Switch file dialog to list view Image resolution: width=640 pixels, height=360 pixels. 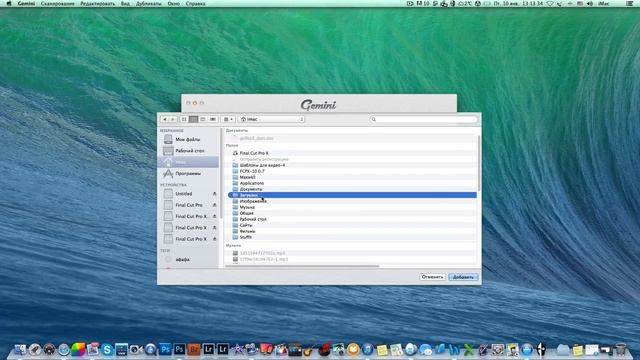point(193,119)
